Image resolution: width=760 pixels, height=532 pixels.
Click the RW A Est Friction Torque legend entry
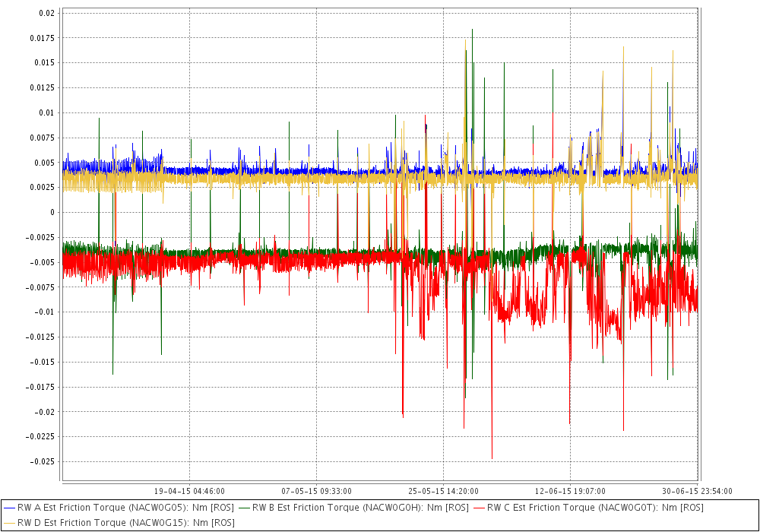click(119, 508)
